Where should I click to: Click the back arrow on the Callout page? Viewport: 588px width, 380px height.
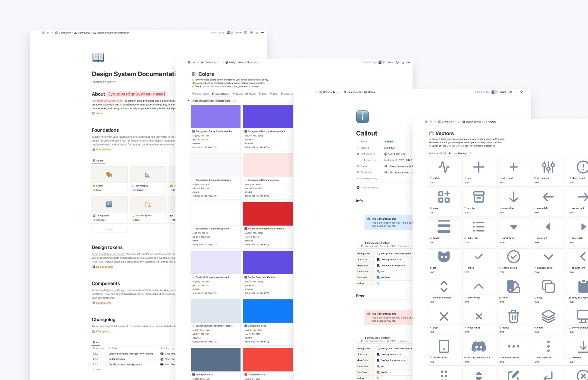312,92
